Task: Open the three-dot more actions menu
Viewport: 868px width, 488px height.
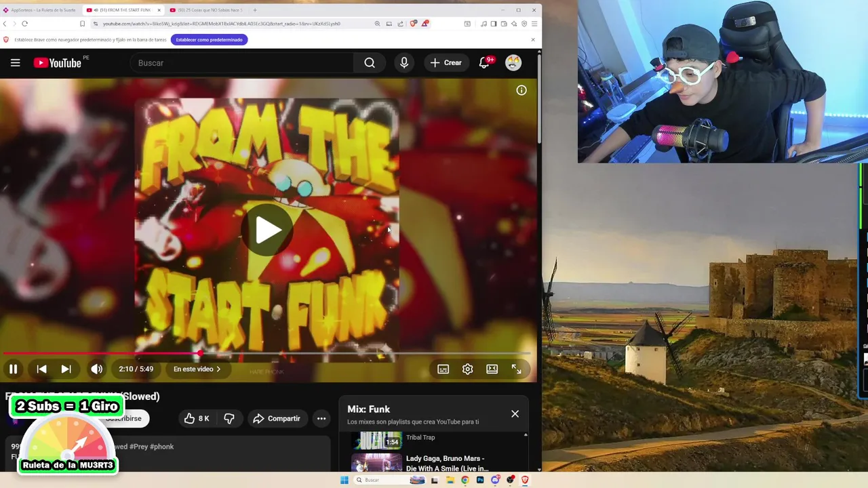Action: pos(321,419)
